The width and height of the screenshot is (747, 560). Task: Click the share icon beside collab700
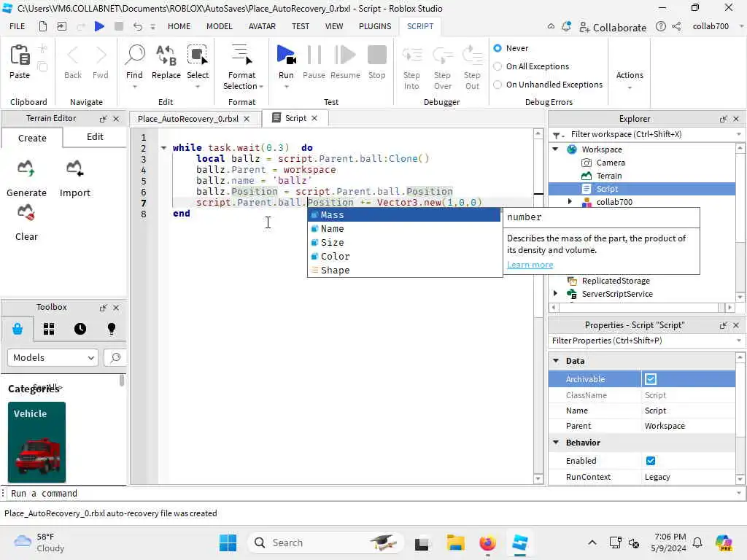coord(676,27)
